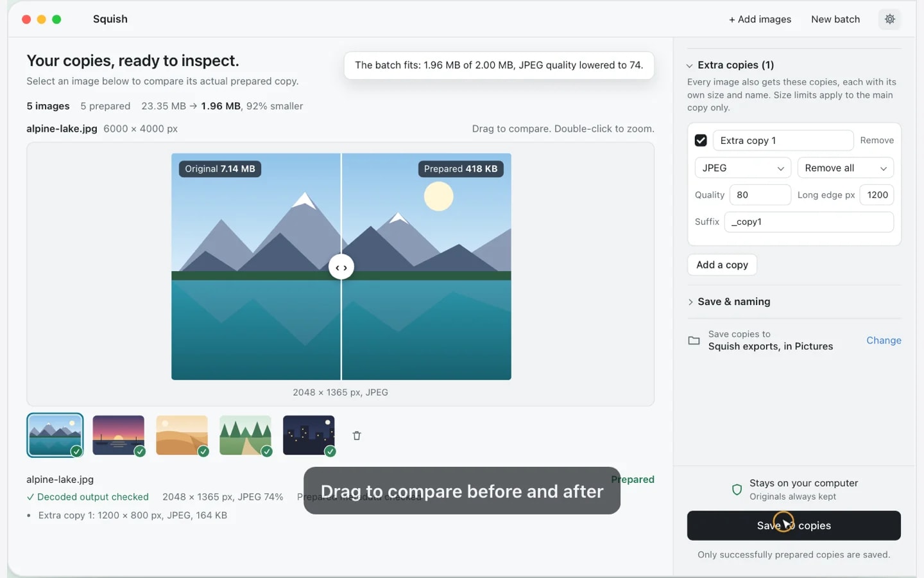This screenshot has width=924, height=578.
Task: Click the 1.96 MB total size value
Action: pyautogui.click(x=221, y=106)
